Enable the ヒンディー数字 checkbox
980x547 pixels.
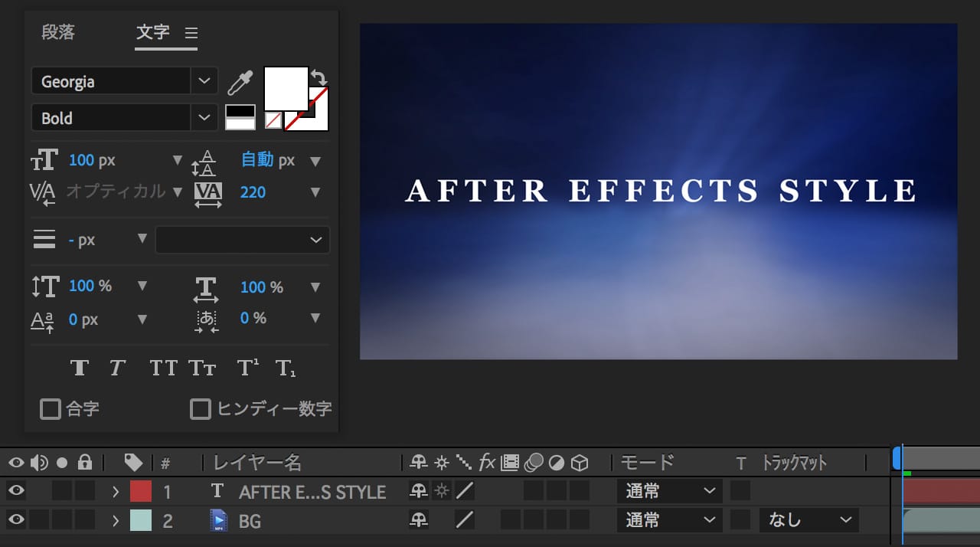click(x=201, y=409)
